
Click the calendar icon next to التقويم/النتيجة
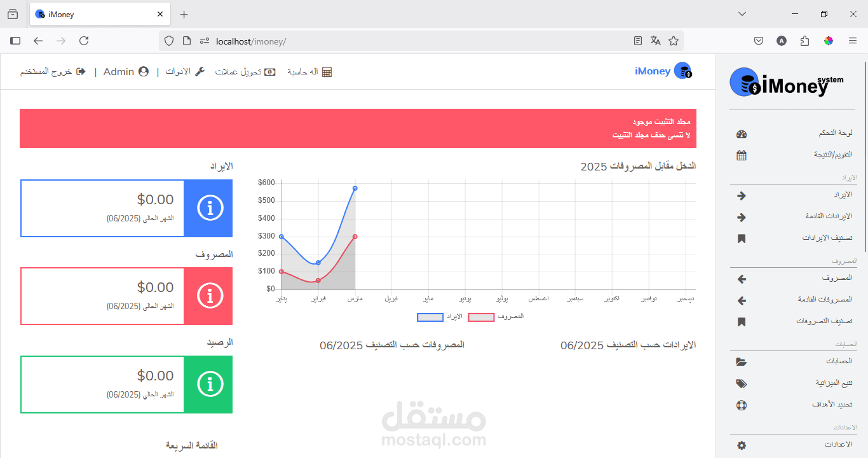(742, 155)
